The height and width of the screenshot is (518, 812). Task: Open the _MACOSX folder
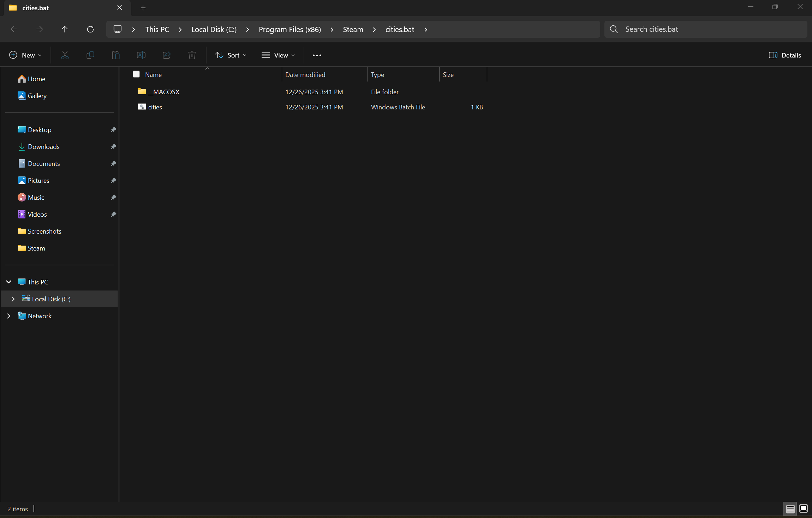(x=164, y=92)
